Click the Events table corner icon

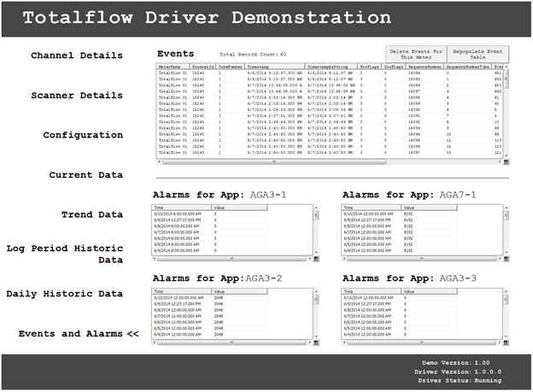(506, 162)
